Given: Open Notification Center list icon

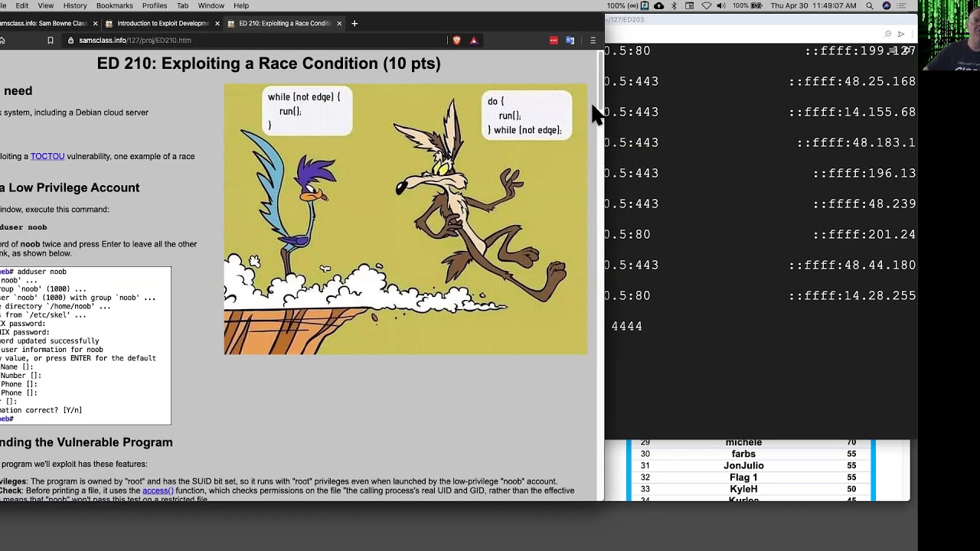Looking at the screenshot, I should [x=903, y=5].
